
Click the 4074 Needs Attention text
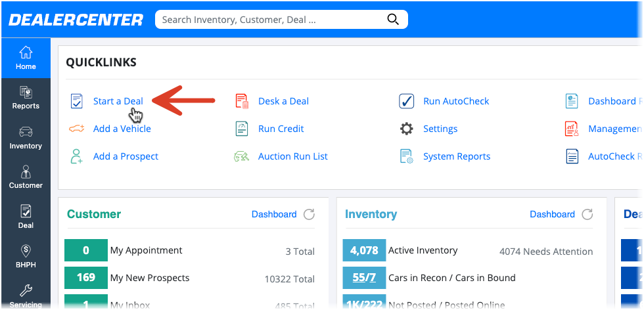[546, 252]
